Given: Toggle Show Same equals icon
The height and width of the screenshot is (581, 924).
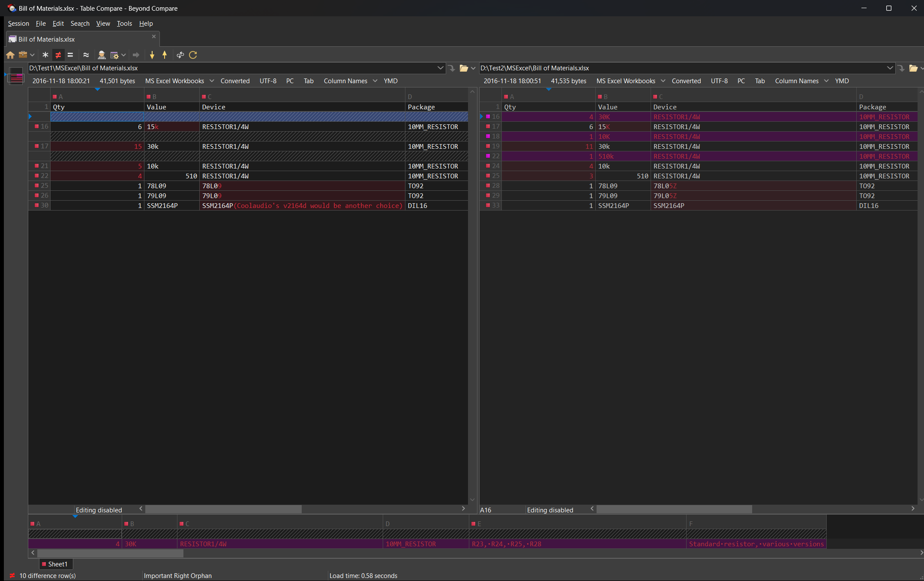Looking at the screenshot, I should pyautogui.click(x=70, y=55).
